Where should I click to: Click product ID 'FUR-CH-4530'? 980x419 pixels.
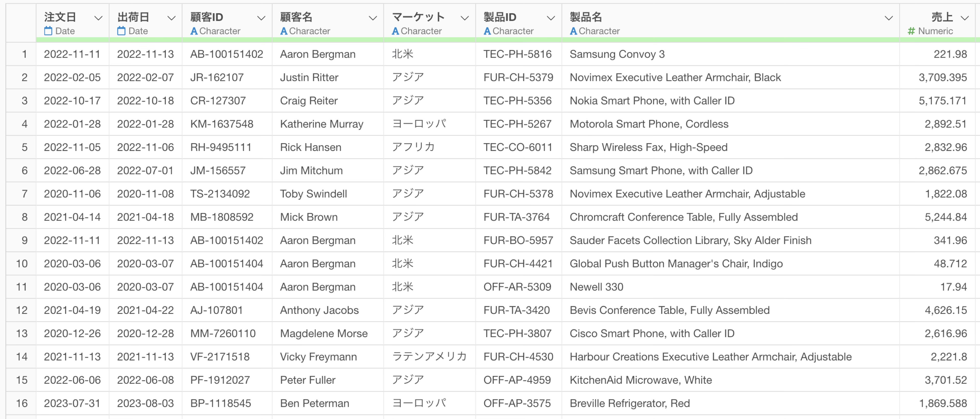click(x=518, y=357)
